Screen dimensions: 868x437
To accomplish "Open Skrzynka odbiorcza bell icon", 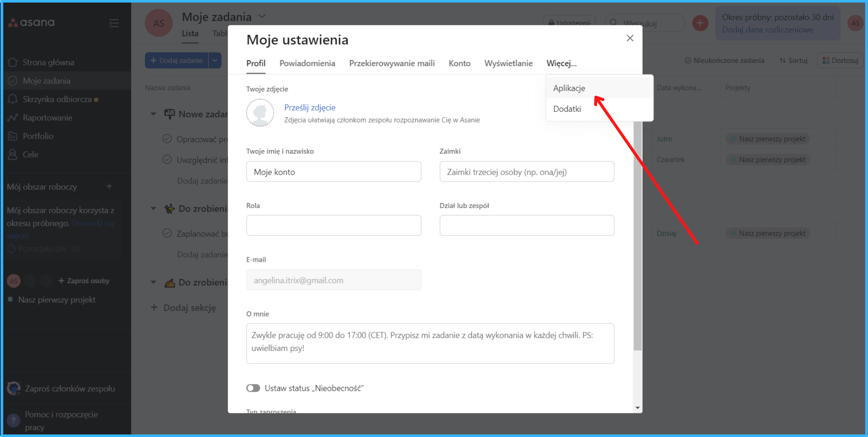I will (x=13, y=99).
